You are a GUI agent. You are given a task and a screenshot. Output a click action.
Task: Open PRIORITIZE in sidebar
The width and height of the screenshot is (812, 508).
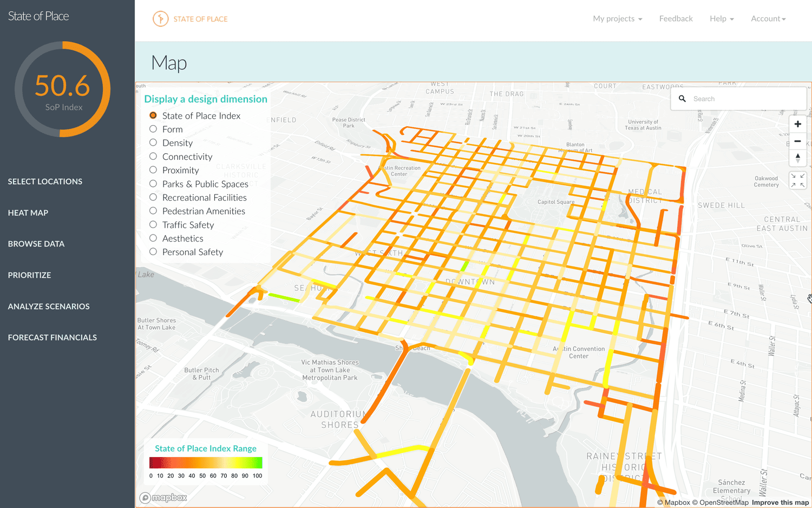pos(29,275)
